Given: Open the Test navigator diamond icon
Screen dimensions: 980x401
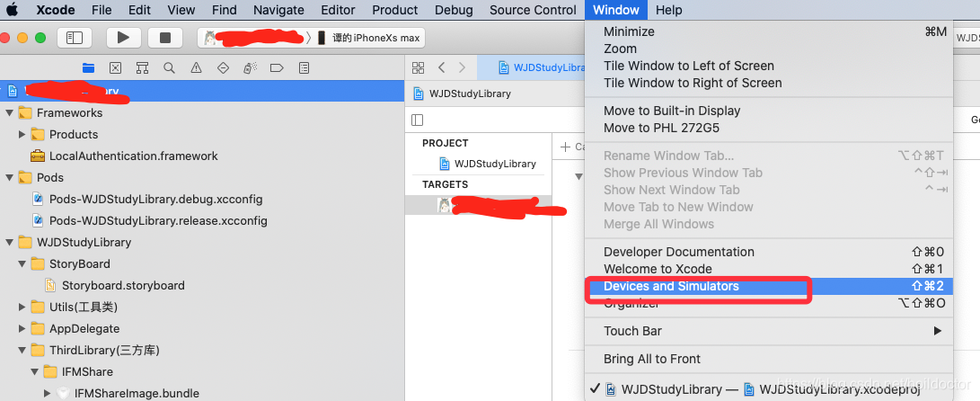Looking at the screenshot, I should click(223, 67).
